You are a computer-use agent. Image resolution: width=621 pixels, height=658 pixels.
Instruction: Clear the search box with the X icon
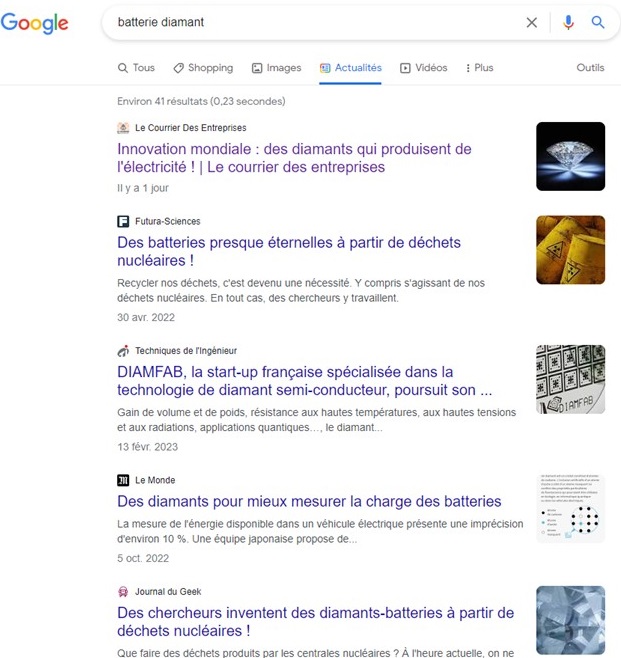point(532,23)
